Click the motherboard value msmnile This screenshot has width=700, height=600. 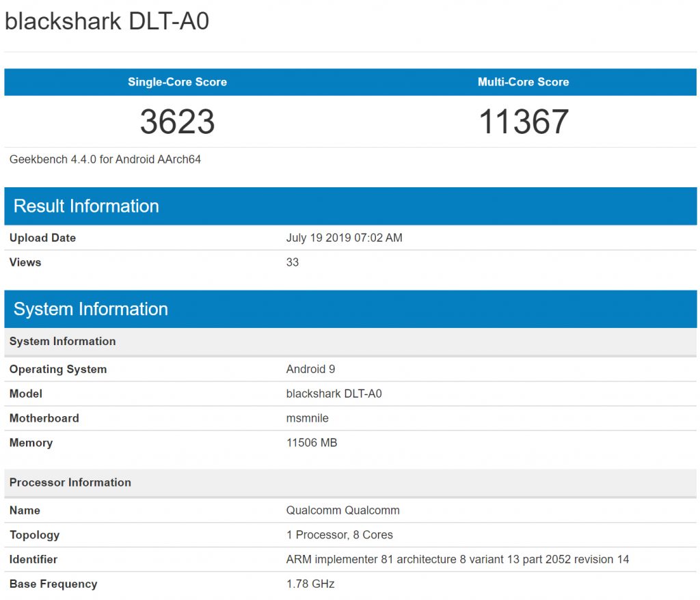click(x=307, y=418)
